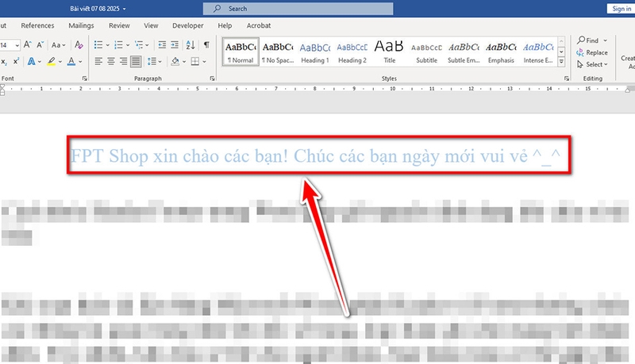Open Find dropdown arrow
The image size is (635, 364).
[x=606, y=40]
